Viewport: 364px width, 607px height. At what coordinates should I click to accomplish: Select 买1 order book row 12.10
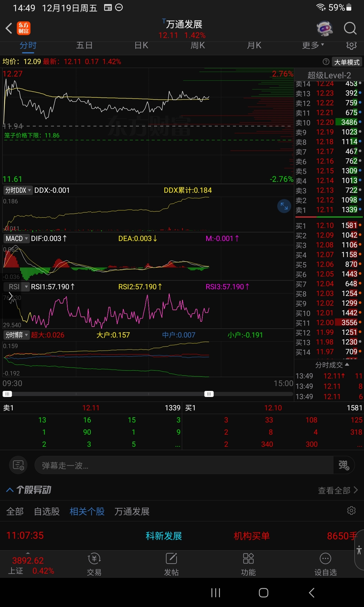[x=329, y=226]
